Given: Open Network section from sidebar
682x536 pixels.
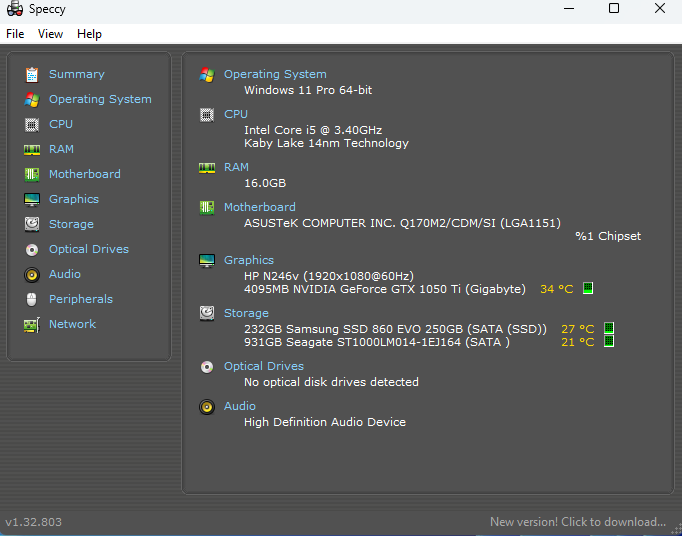Looking at the screenshot, I should [x=72, y=324].
